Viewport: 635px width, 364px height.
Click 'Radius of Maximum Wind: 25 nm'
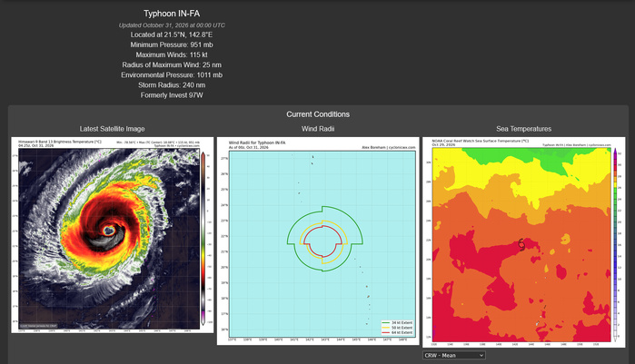(172, 65)
